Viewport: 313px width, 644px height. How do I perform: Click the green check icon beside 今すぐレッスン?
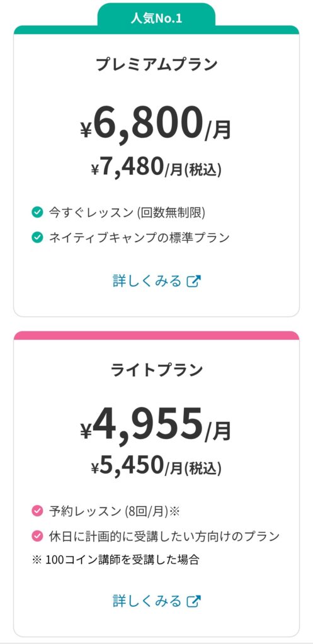coord(37,213)
